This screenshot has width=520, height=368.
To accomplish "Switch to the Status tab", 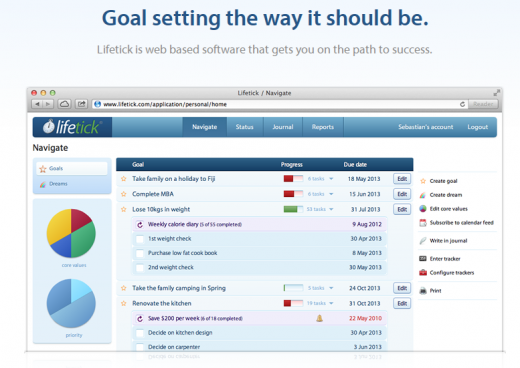I will tap(245, 127).
